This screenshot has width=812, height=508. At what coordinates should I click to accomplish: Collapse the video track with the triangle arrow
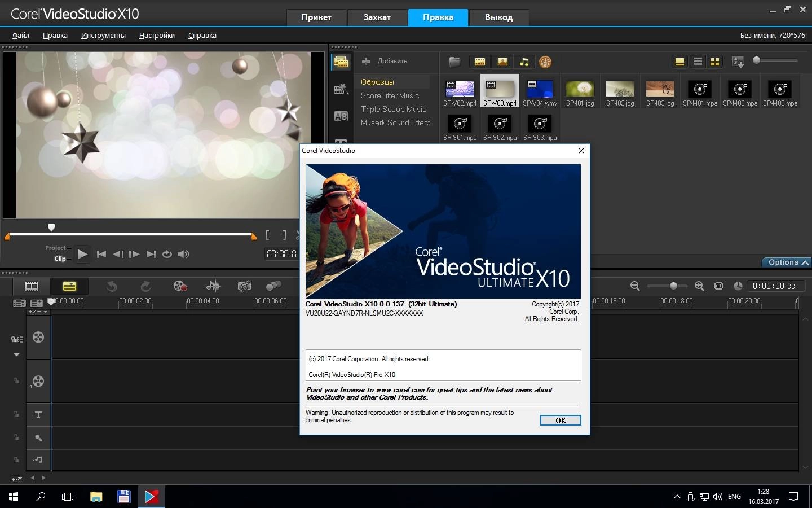tap(16, 354)
